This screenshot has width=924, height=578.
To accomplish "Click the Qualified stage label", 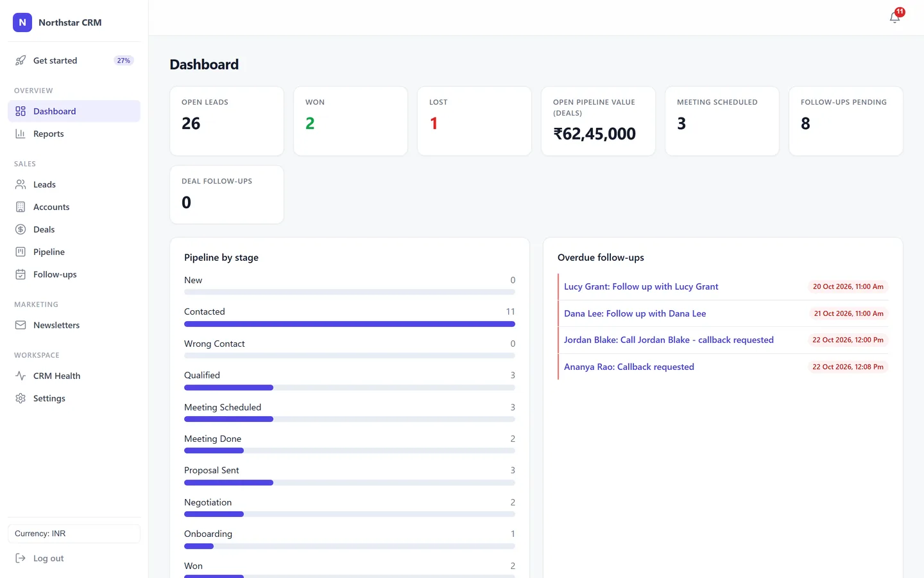I will point(202,375).
